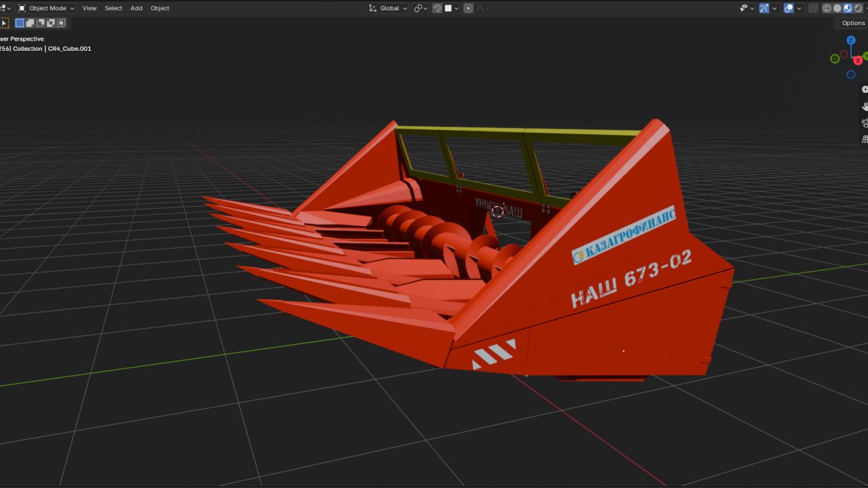Open object type visibility dropdown
The width and height of the screenshot is (868, 488).
pos(747,8)
